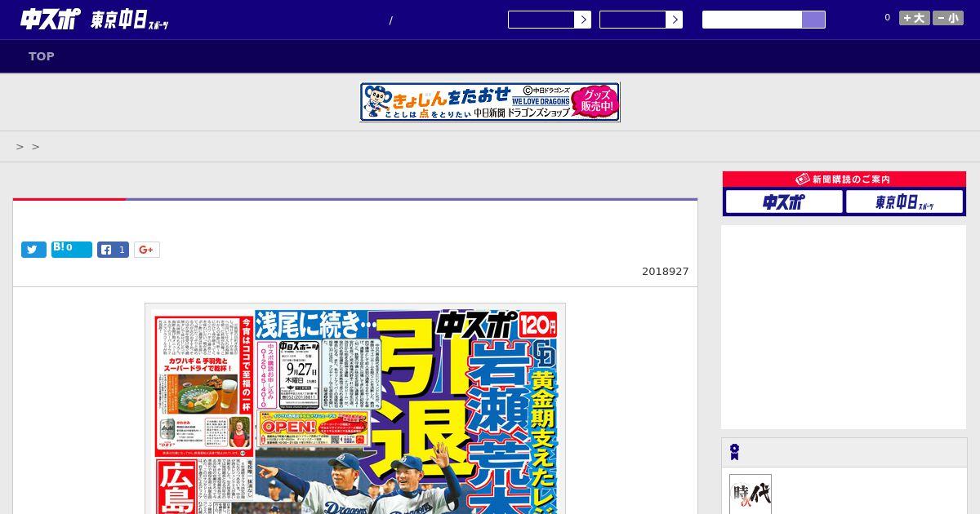The height and width of the screenshot is (514, 980).
Task: Click the 東京中日スポーツ subscription button in sidebar
Action: [x=904, y=202]
